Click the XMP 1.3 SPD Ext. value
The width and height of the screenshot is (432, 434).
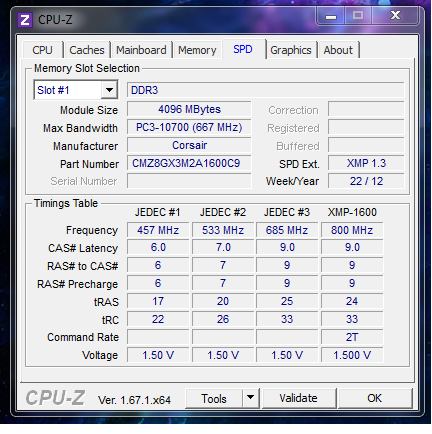coord(366,163)
